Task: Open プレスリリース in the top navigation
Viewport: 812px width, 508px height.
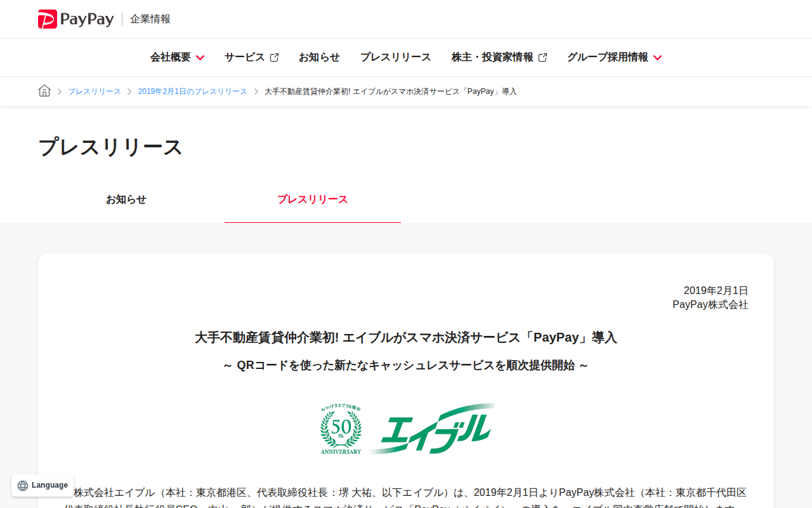Action: (396, 57)
